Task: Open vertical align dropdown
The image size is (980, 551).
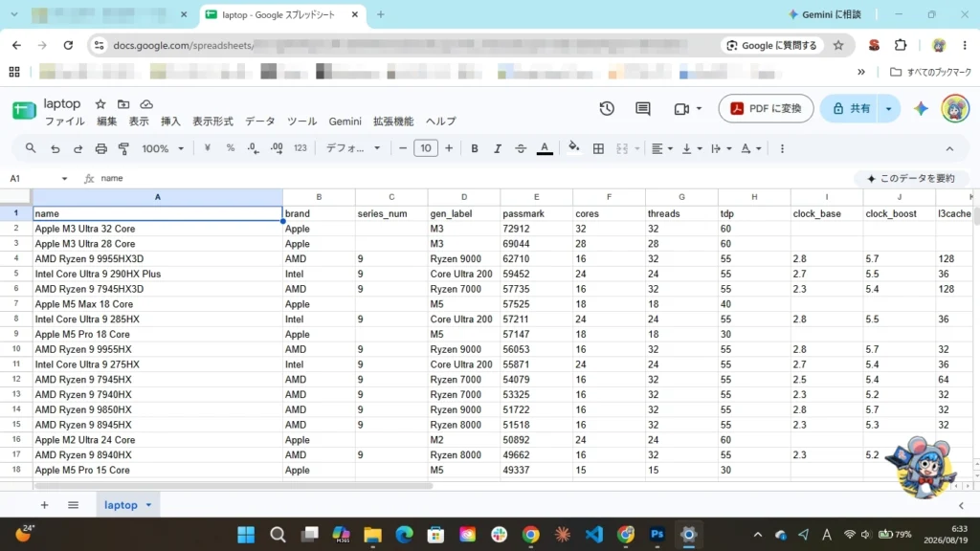Action: pos(692,148)
